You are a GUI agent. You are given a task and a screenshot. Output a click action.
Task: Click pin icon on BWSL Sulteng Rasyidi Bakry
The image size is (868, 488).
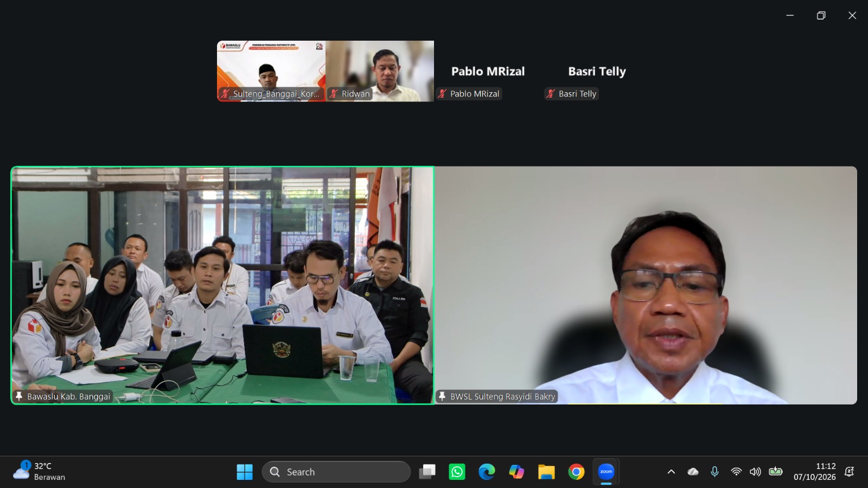pyautogui.click(x=442, y=396)
